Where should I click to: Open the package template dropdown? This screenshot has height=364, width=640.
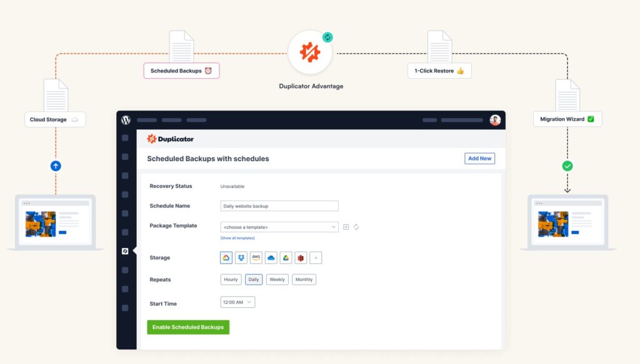(279, 227)
